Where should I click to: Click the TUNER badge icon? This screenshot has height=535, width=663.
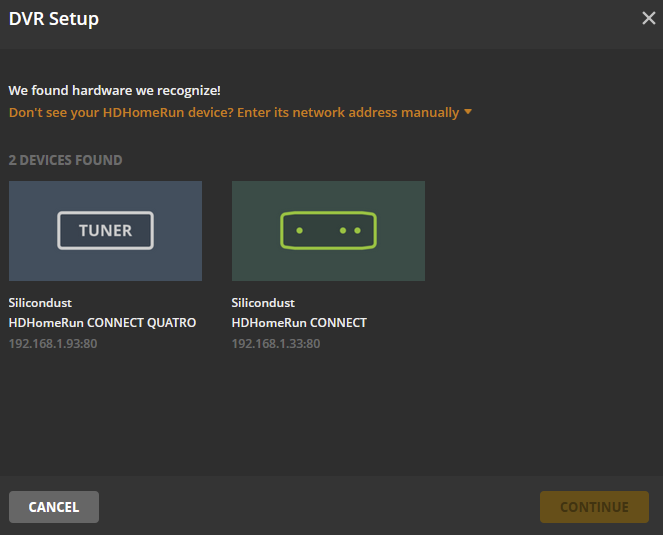click(105, 230)
